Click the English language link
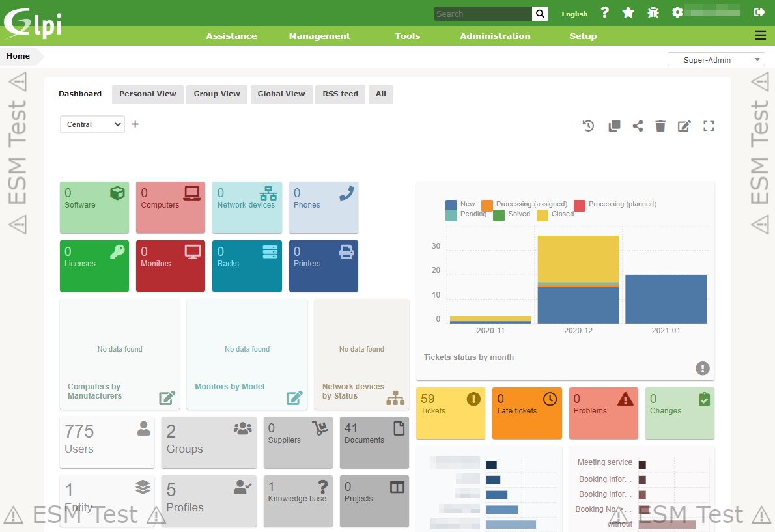 (x=574, y=14)
